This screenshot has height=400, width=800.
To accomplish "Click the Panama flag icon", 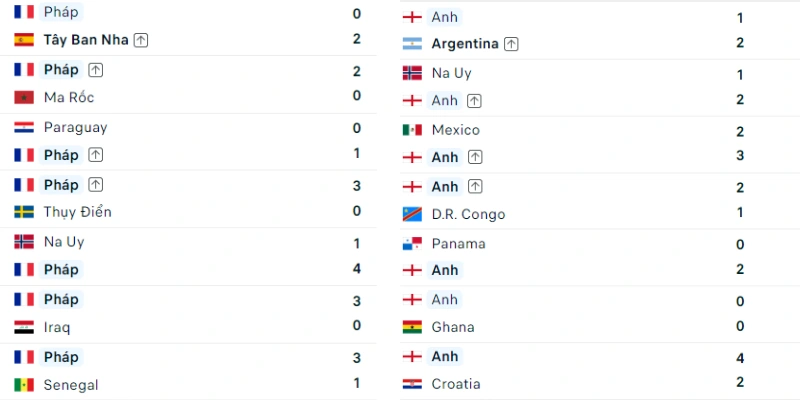I will [x=412, y=244].
